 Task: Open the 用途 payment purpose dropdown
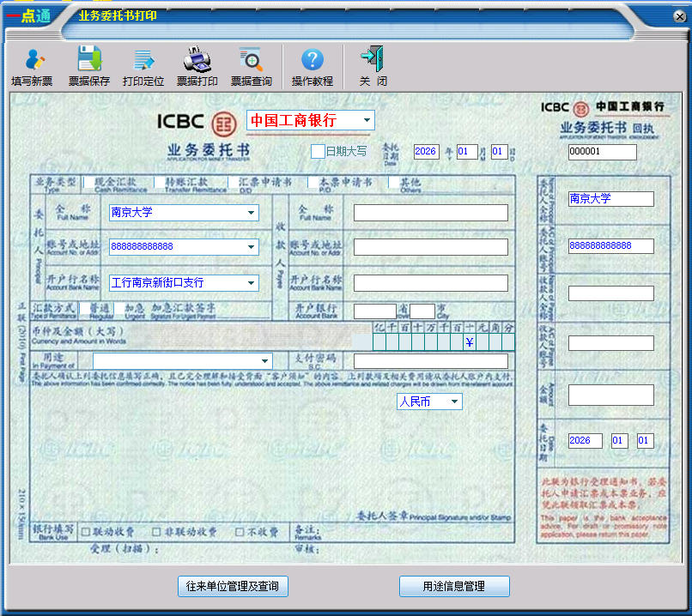pyautogui.click(x=265, y=361)
